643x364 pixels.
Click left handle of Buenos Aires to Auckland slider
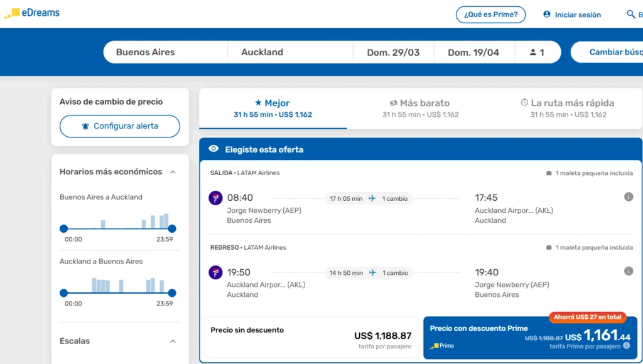(63, 229)
